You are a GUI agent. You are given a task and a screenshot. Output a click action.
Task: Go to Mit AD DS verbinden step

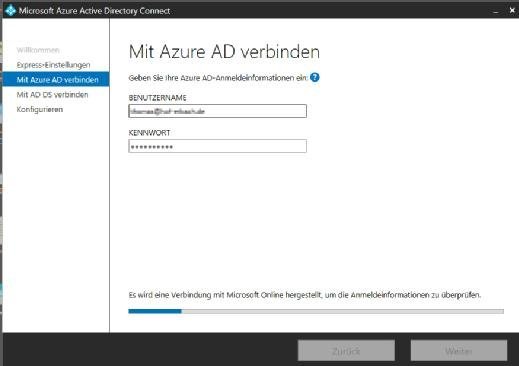click(x=52, y=95)
